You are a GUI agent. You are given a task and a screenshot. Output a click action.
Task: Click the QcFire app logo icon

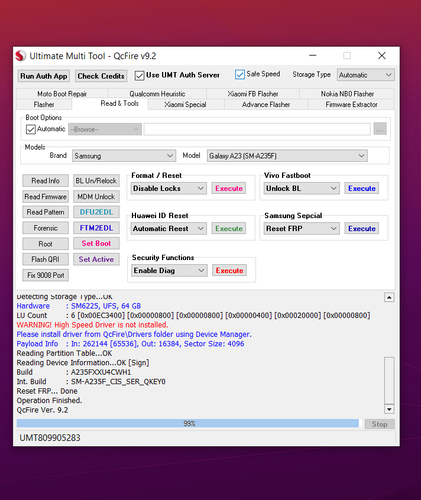point(21,56)
